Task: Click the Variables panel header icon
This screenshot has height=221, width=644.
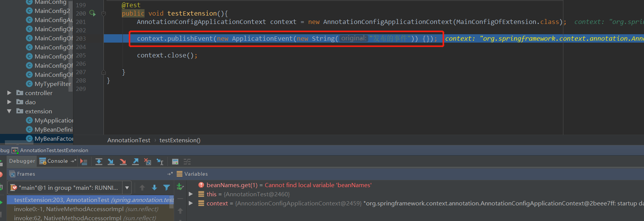Action: pyautogui.click(x=180, y=174)
